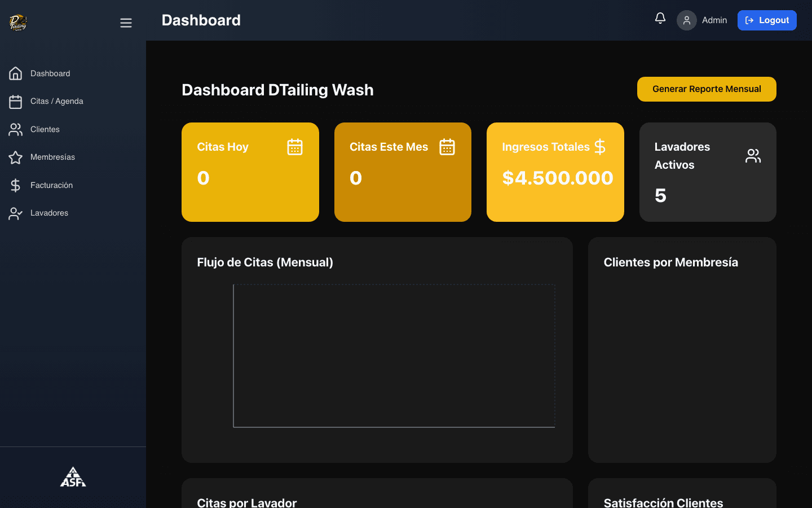Click the Dashboard header title
Screen dimensions: 812x508
(x=201, y=20)
